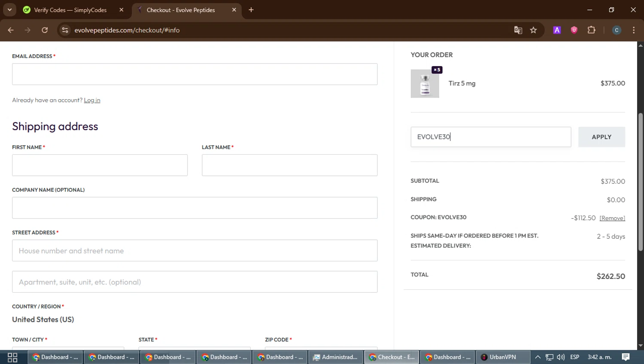Click scrollbar up arrow
644x364 pixels.
click(x=640, y=45)
